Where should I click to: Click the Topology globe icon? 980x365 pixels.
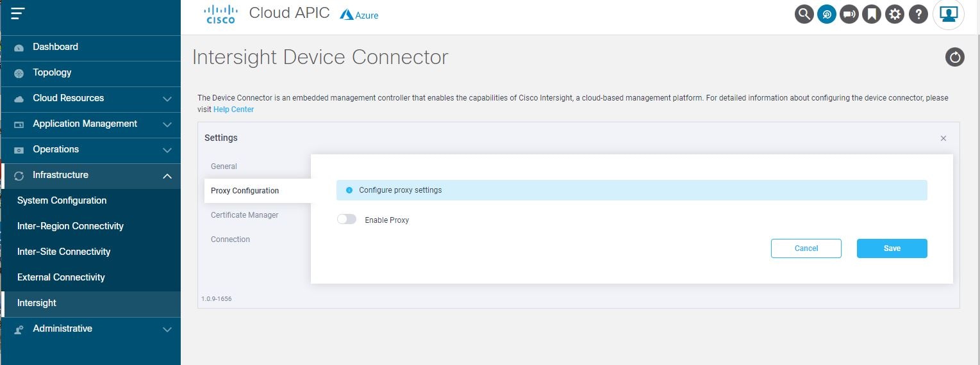point(19,73)
